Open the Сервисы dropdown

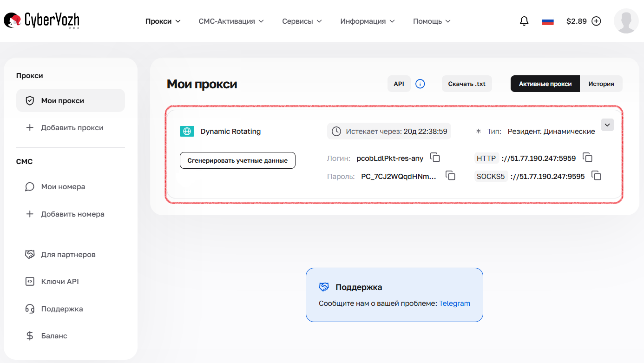tap(302, 21)
